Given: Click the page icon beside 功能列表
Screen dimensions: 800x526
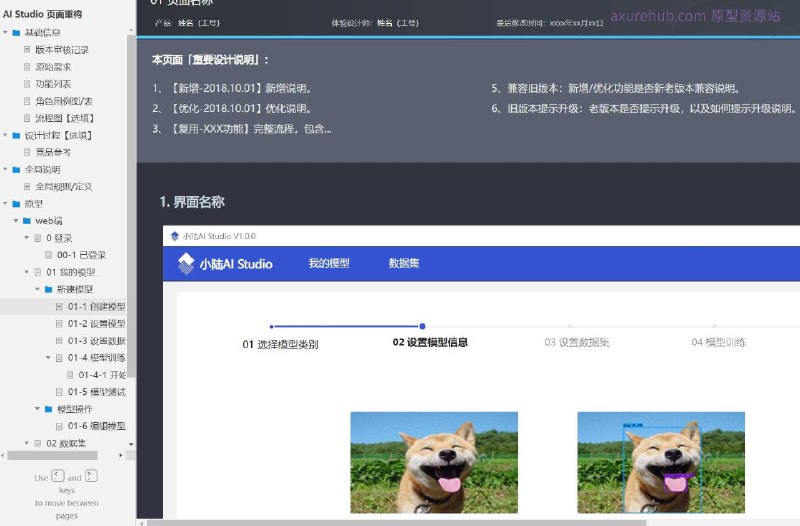Looking at the screenshot, I should point(27,84).
